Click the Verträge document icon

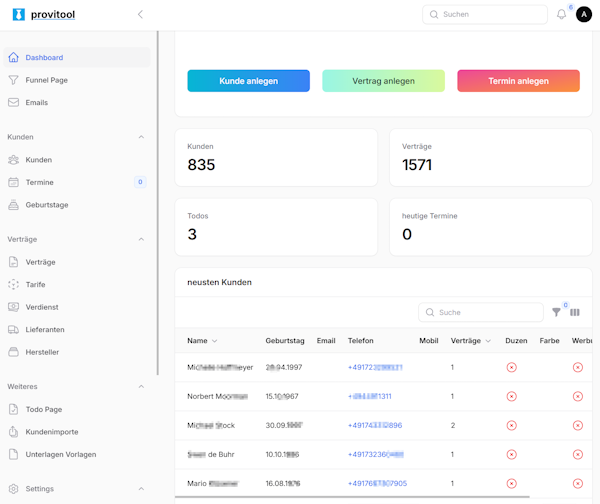[13, 262]
